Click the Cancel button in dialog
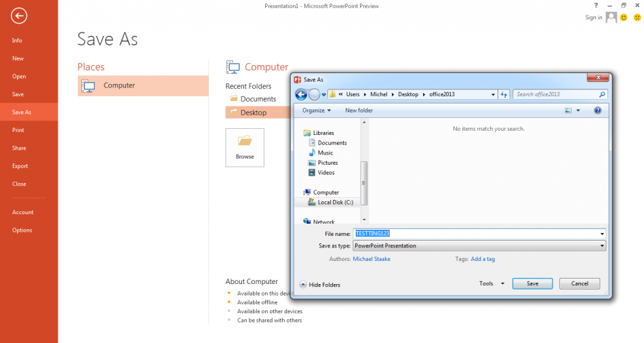This screenshot has height=343, width=644. [580, 283]
